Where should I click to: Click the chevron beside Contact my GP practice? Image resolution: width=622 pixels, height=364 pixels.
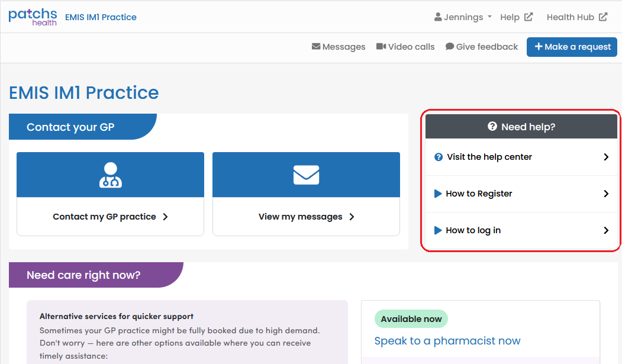pos(166,217)
